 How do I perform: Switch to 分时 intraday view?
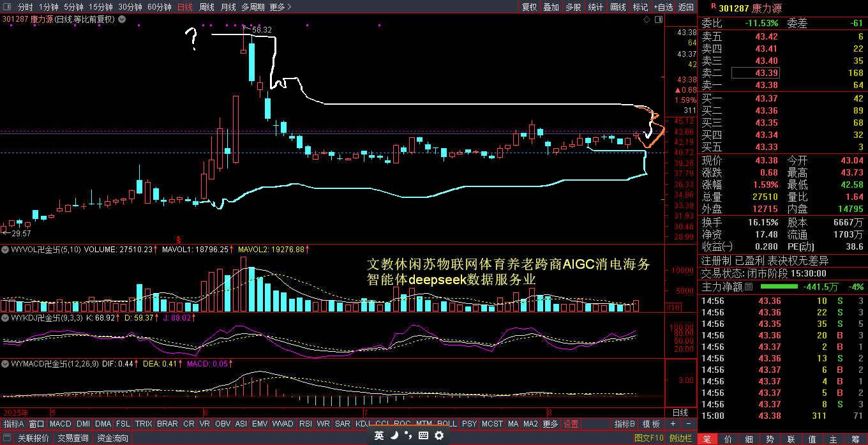[26, 7]
